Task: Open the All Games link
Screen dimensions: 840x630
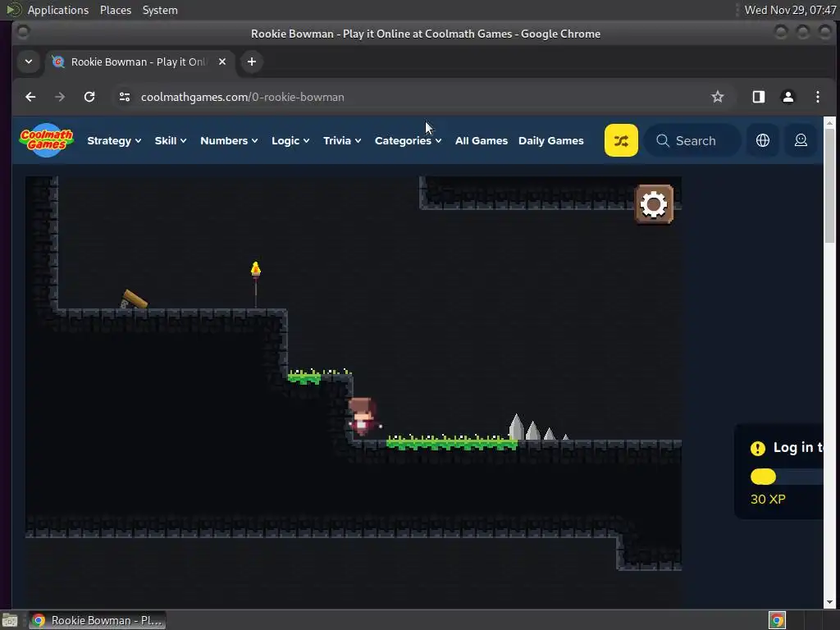Action: (481, 140)
